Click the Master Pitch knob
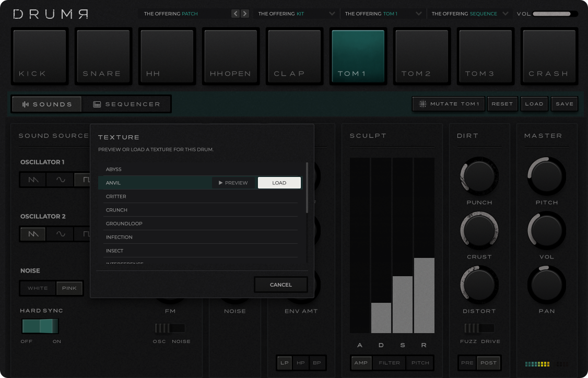Viewport: 588px width, 378px height. click(547, 176)
